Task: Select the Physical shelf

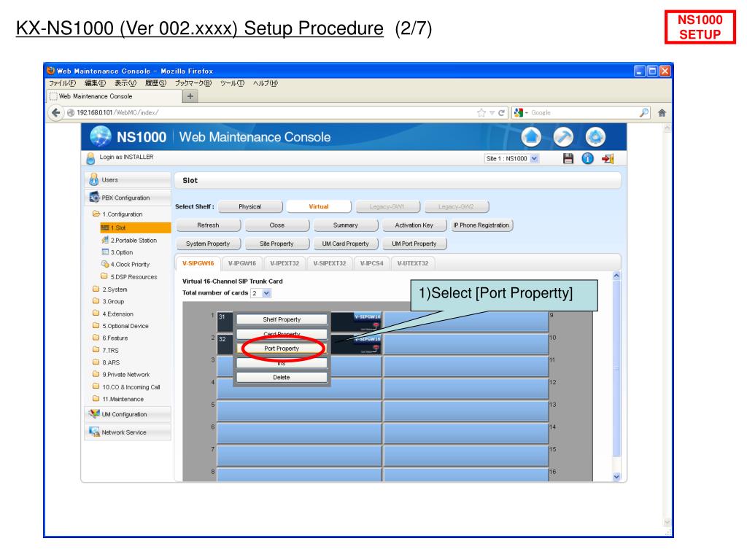Action: tap(250, 206)
